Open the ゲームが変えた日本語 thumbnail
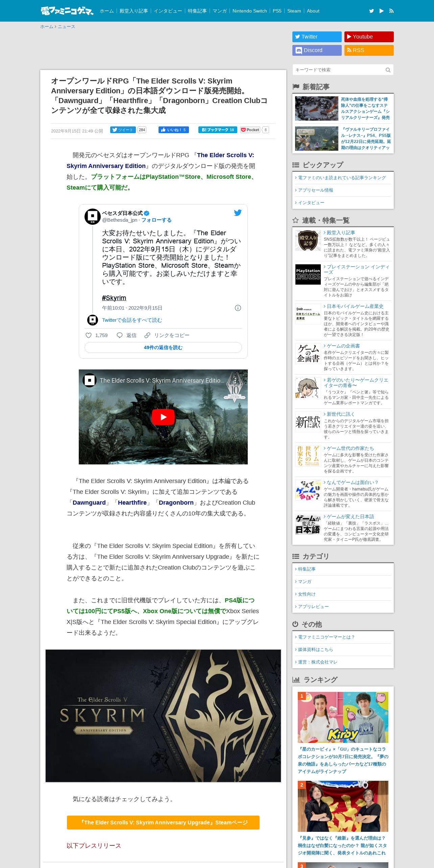 [308, 525]
